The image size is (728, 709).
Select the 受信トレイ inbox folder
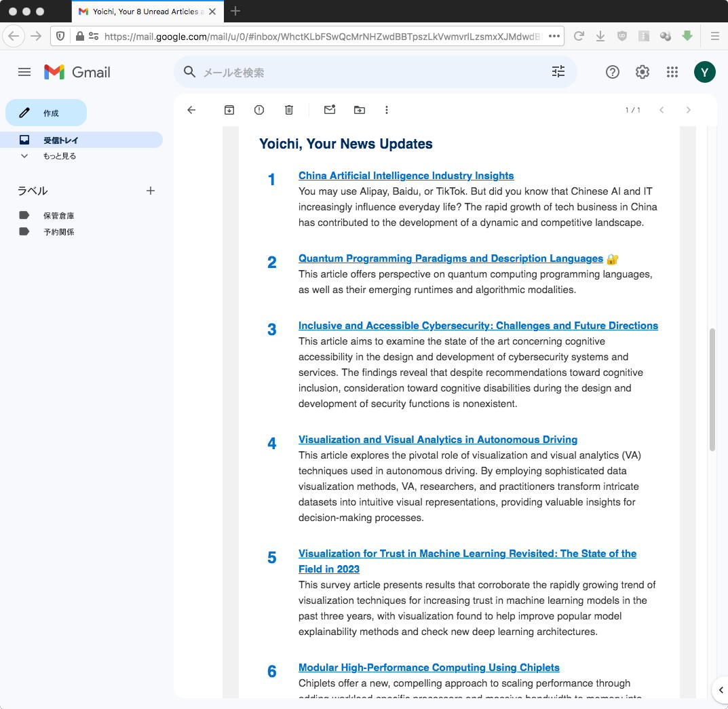tap(61, 140)
